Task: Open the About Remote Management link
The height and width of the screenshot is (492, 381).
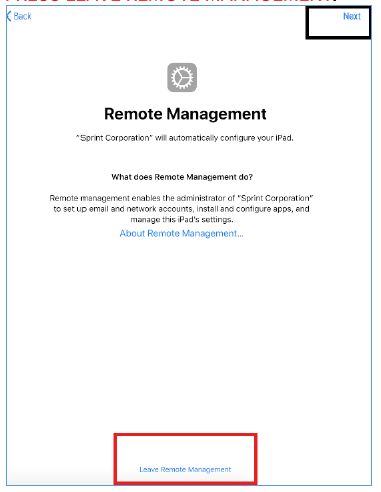Action: click(x=181, y=233)
